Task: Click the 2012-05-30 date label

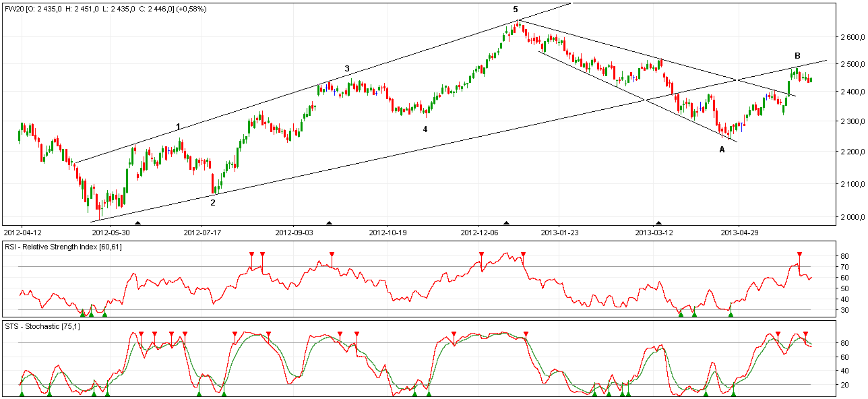Action: pyautogui.click(x=111, y=232)
